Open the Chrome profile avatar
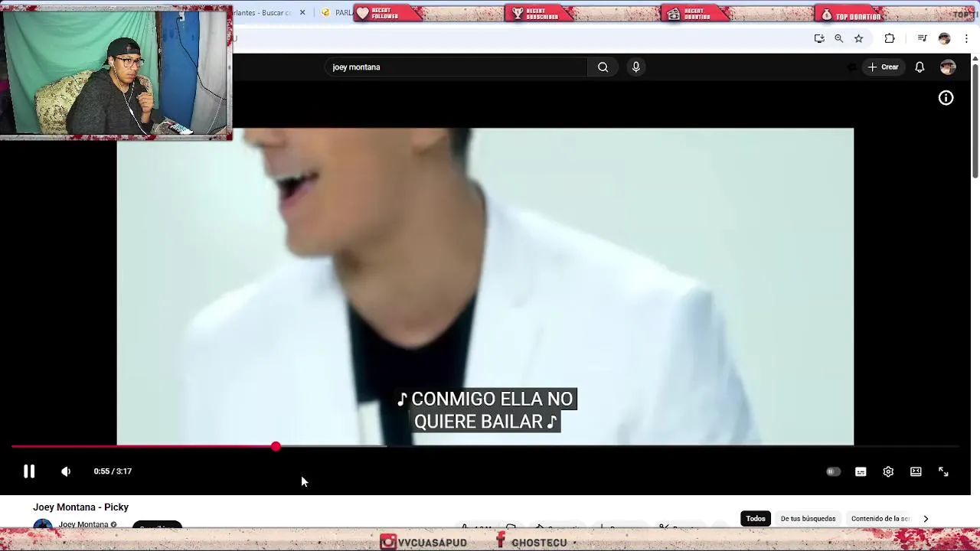Screen dimensions: 980x551 944,38
